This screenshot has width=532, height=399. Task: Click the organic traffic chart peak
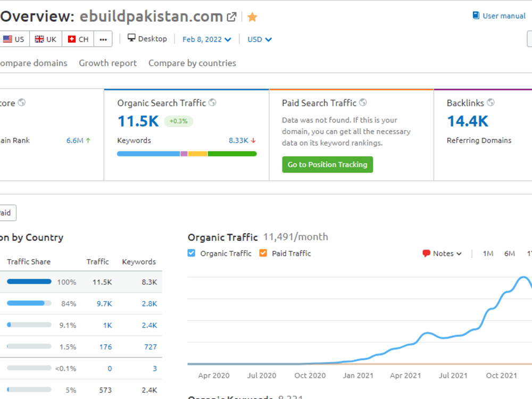click(x=523, y=278)
